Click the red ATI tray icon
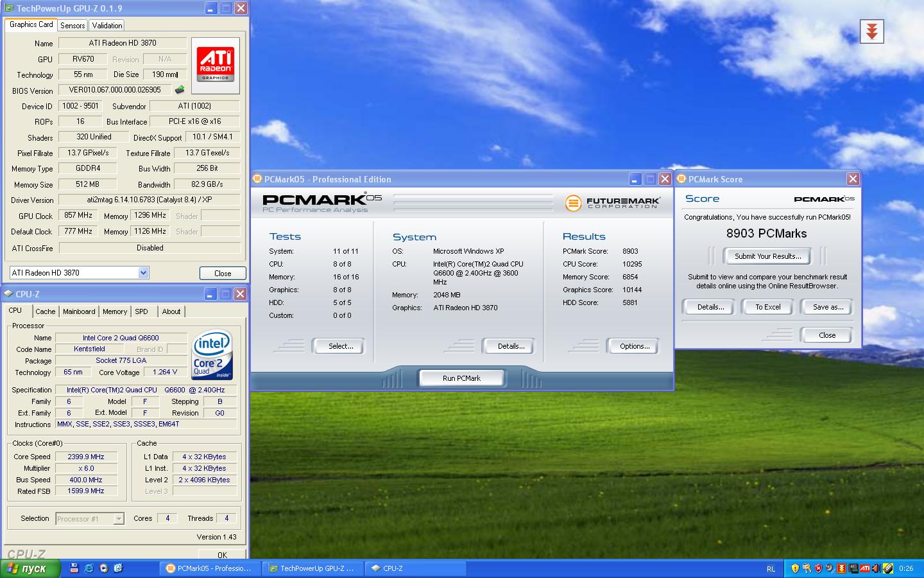This screenshot has height=578, width=924. 865,568
